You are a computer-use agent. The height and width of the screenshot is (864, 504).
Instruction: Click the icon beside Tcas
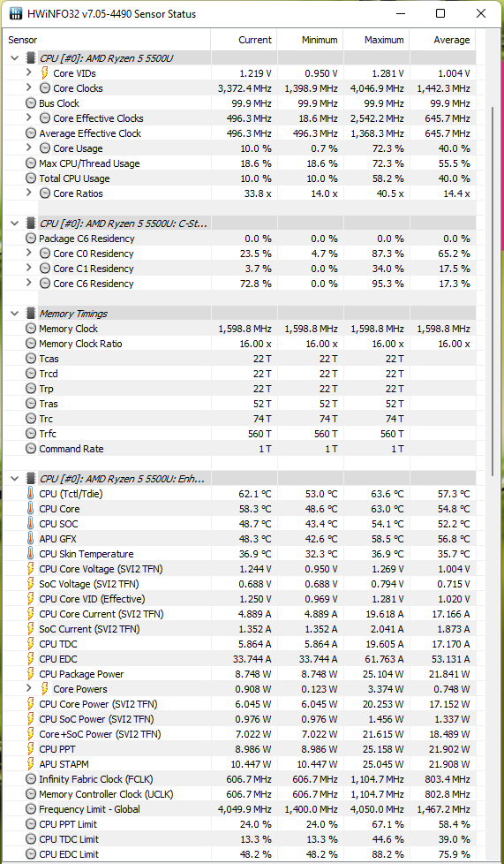tap(31, 359)
